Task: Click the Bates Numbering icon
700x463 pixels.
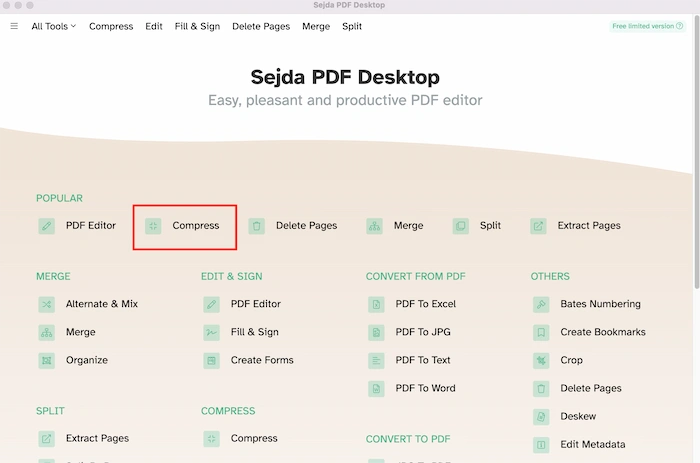Action: click(x=541, y=304)
